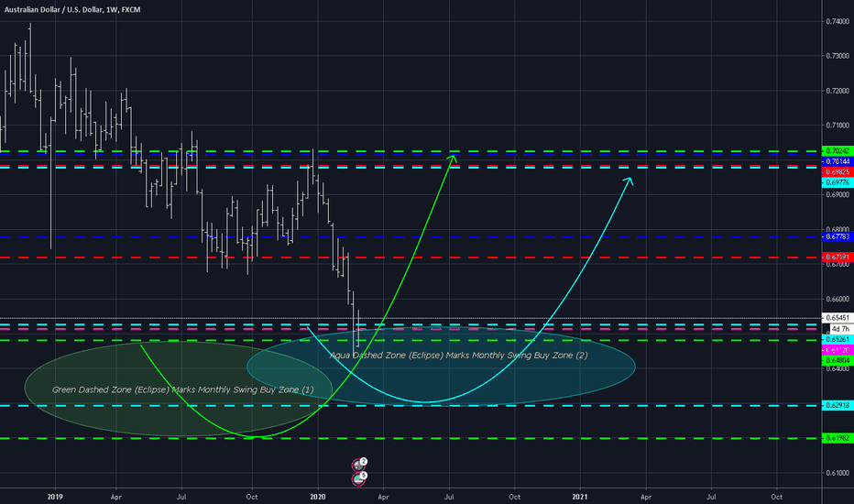This screenshot has height=504, width=854.
Task: Select the aqua 0.62918 price label
Action: click(x=838, y=405)
